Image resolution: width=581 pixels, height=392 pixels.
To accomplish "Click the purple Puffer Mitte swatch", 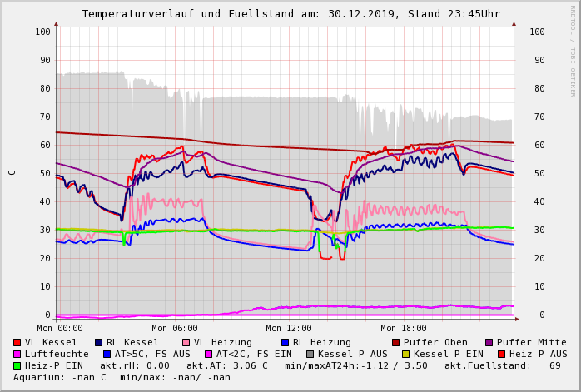I will [489, 342].
